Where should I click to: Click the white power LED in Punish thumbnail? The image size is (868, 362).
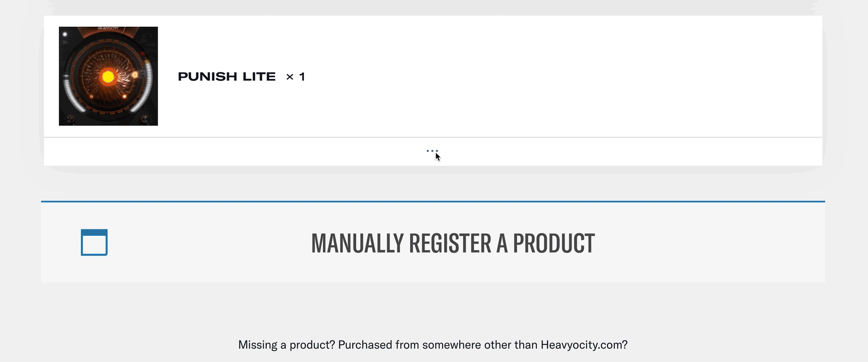pyautogui.click(x=65, y=34)
